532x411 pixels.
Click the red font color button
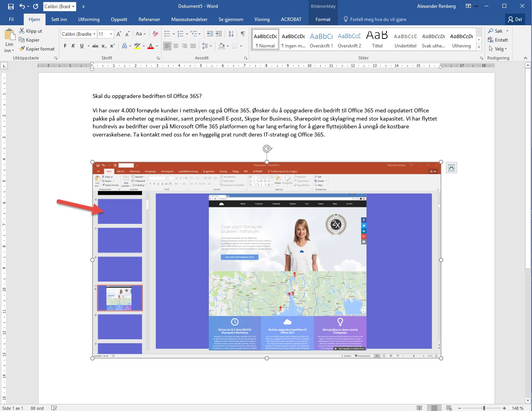(x=151, y=46)
